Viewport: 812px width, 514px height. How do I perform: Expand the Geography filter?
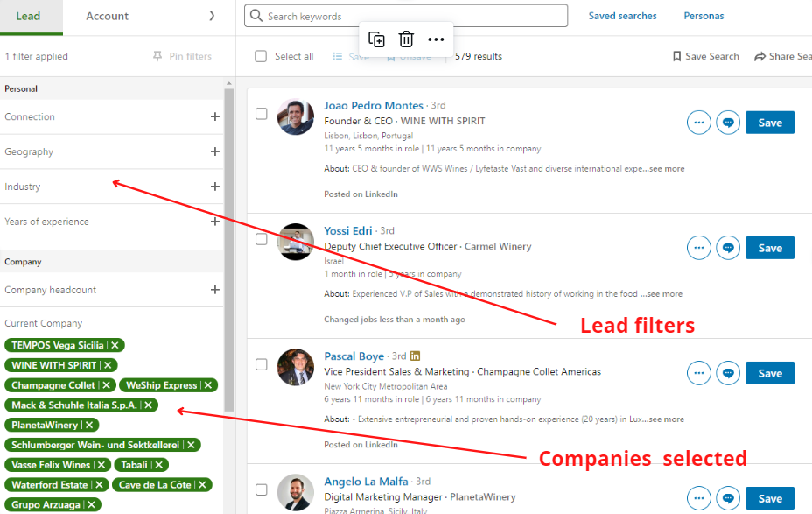[x=214, y=151]
